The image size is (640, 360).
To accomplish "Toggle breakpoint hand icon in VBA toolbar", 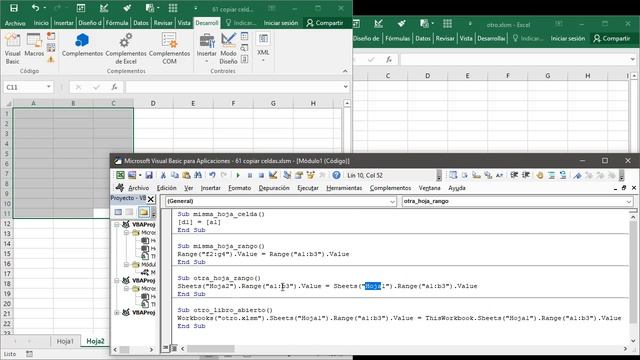I will [x=540, y=175].
